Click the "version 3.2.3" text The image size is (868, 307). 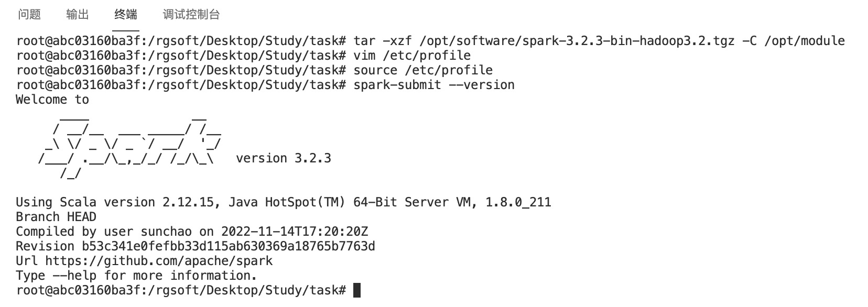tap(283, 158)
